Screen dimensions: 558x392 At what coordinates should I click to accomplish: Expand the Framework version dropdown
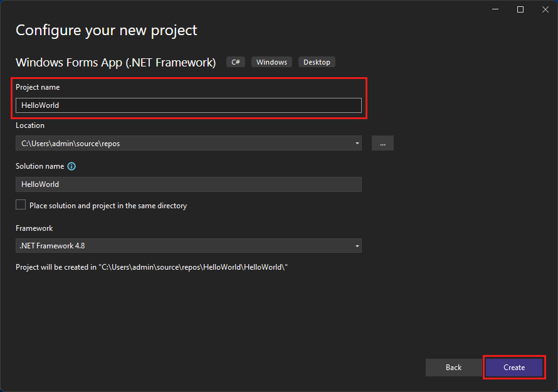(x=355, y=246)
